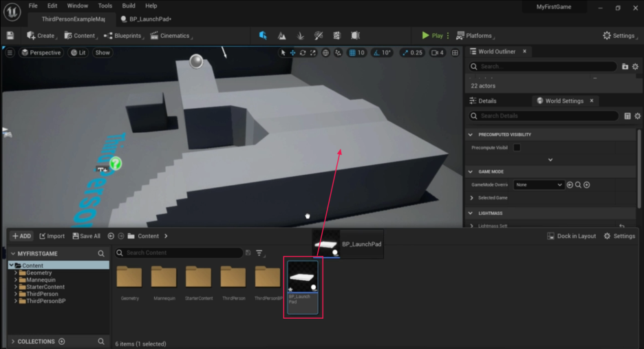This screenshot has height=349, width=644.
Task: Click Import in Content Browser
Action: click(52, 236)
